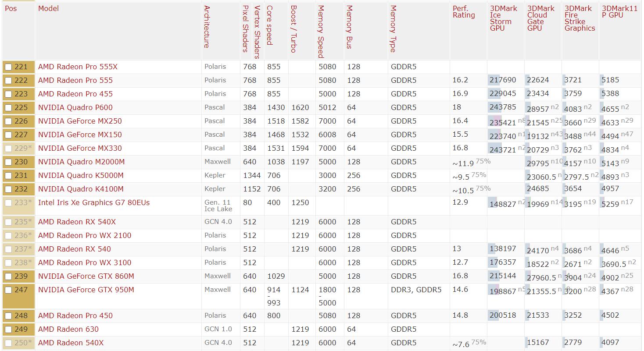Select the checkbox in row 222

click(x=8, y=81)
